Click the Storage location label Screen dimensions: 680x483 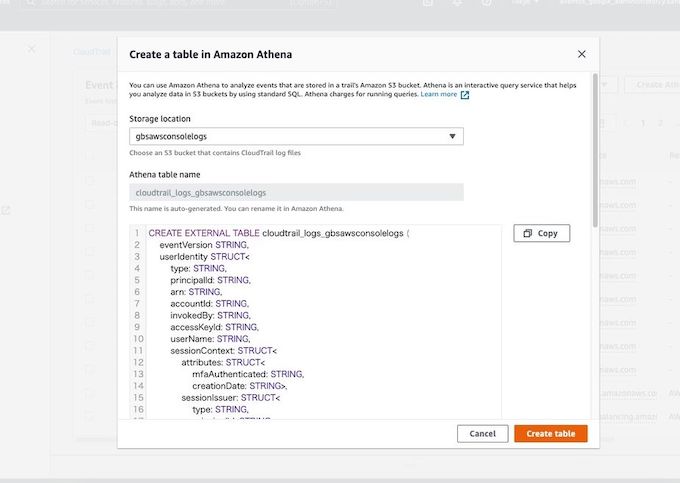coord(160,119)
